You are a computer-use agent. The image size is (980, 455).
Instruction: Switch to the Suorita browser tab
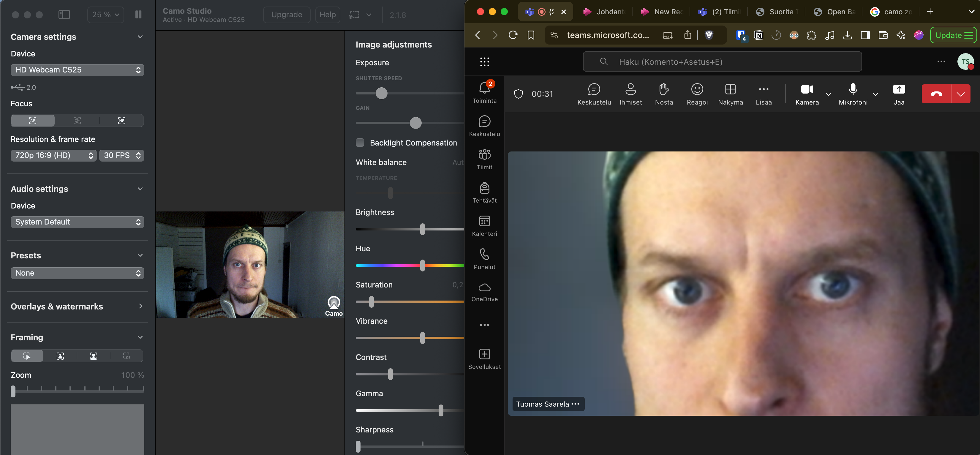777,12
